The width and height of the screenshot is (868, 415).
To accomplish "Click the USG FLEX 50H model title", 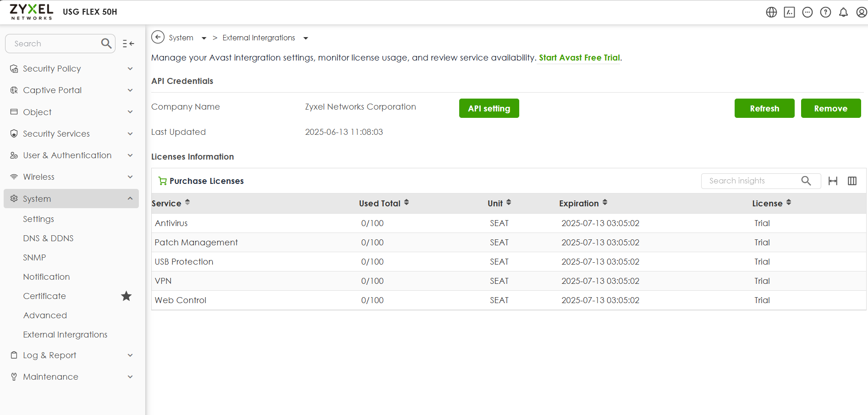I will pos(90,12).
